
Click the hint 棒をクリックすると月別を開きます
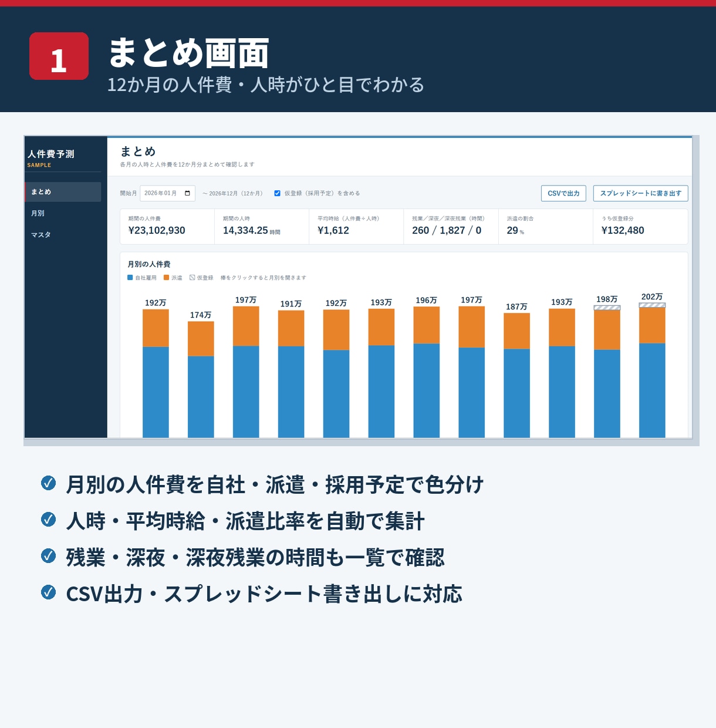[x=263, y=278]
